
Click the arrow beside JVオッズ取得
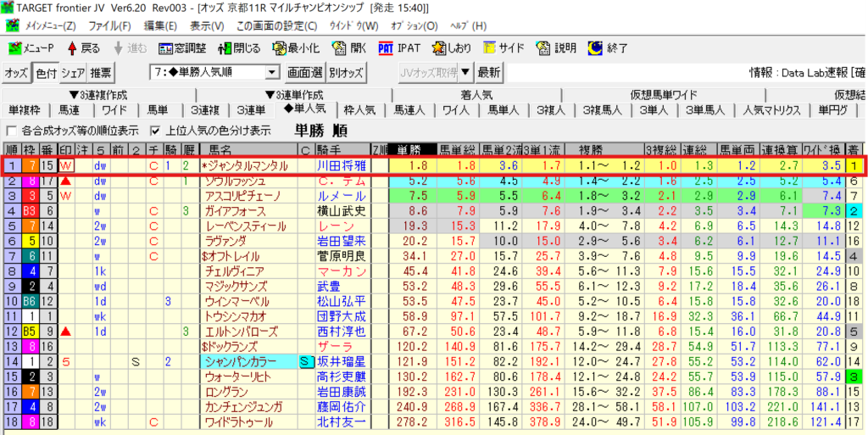coord(465,72)
